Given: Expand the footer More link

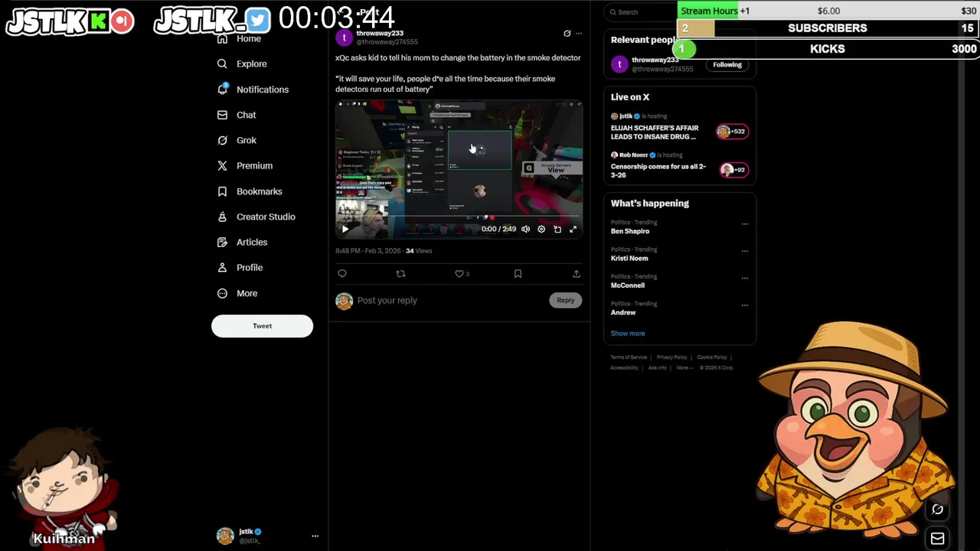Looking at the screenshot, I should click(684, 367).
